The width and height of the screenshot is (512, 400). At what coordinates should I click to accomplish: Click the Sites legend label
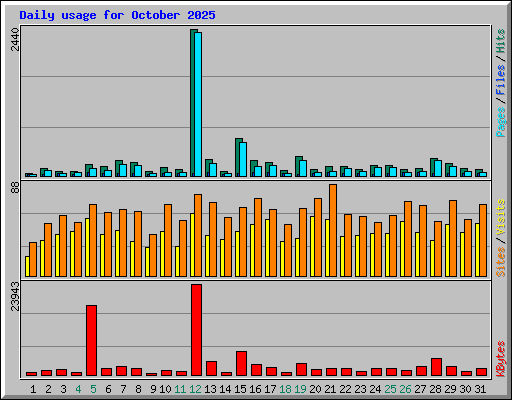click(x=501, y=262)
